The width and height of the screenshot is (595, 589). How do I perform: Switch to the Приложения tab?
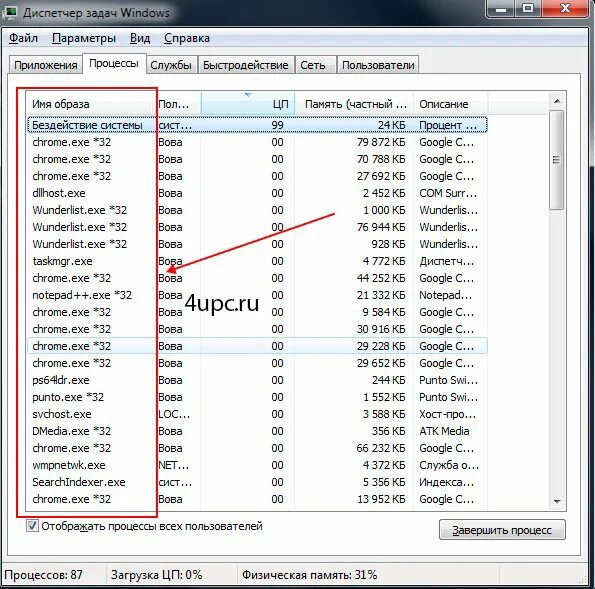[46, 65]
